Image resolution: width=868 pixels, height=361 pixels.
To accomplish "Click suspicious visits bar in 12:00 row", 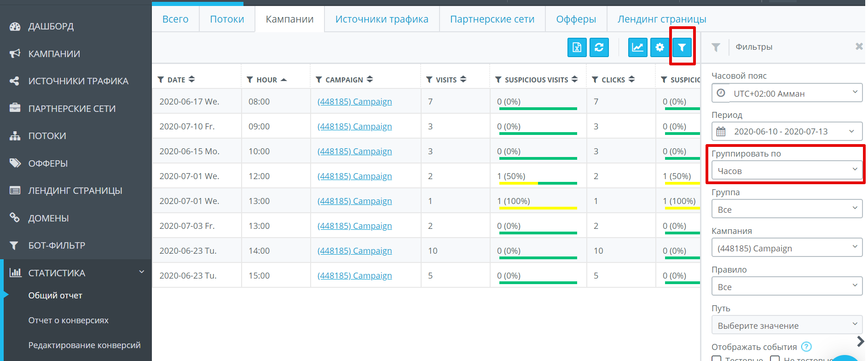I will tap(538, 183).
